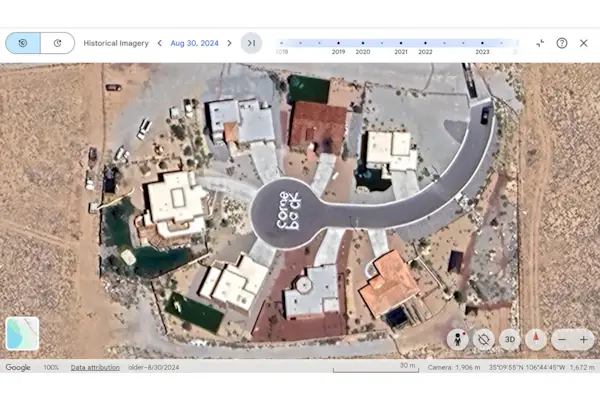This screenshot has width=600, height=400.
Task: Zoom out with the minus button
Action: [562, 340]
